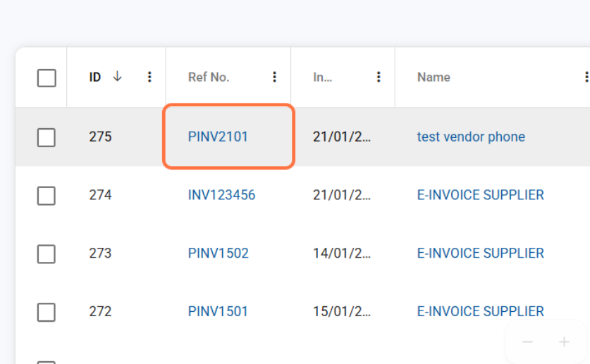Image resolution: width=590 pixels, height=364 pixels.
Task: Sort by the ID column header
Action: [95, 77]
